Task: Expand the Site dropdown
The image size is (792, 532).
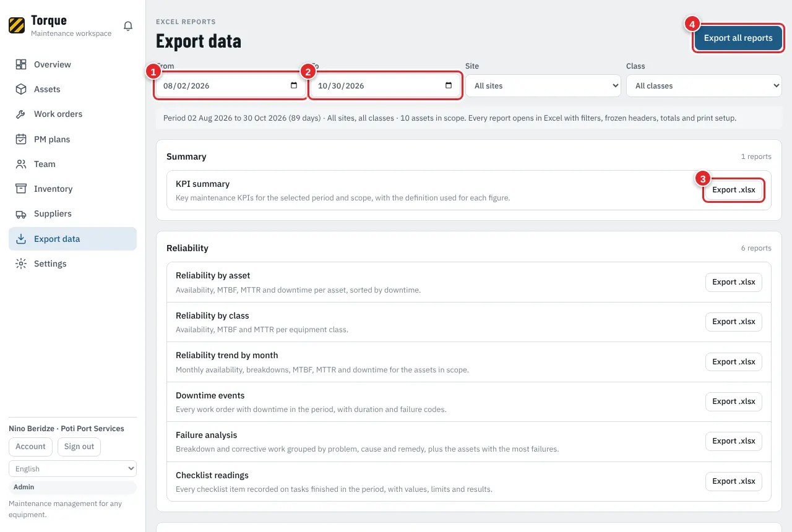Action: pyautogui.click(x=543, y=86)
